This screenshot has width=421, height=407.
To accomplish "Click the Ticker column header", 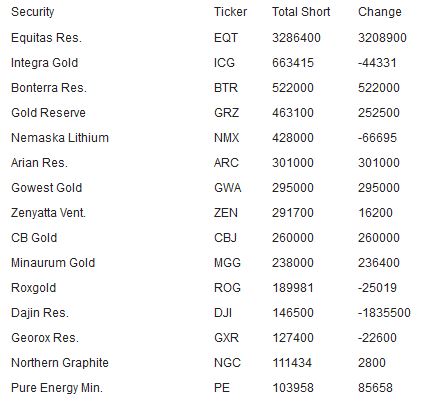I will click(x=230, y=12).
